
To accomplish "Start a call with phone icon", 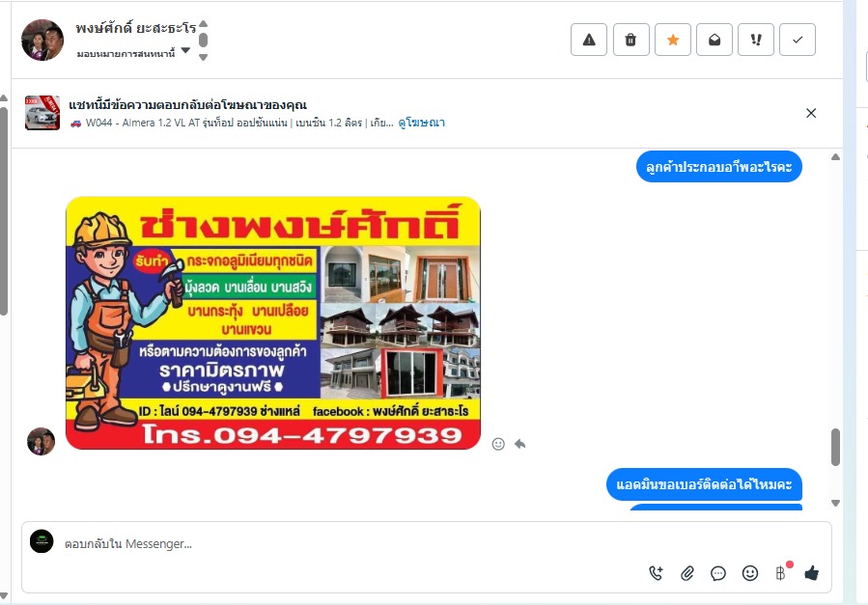I will pyautogui.click(x=656, y=573).
